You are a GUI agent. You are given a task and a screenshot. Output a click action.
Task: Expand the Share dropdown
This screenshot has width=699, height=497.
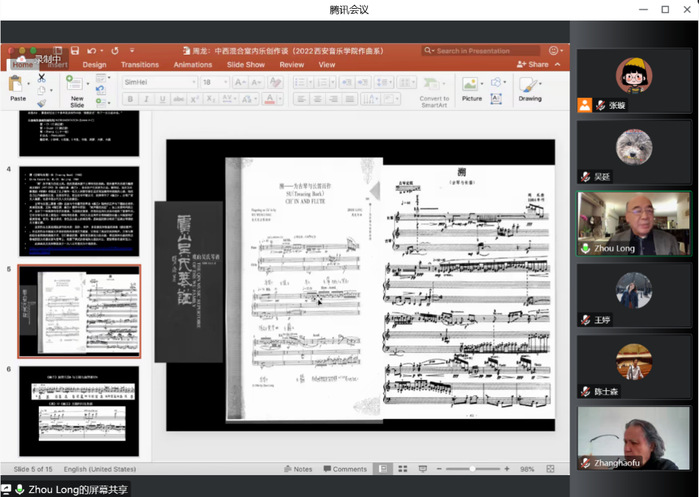537,64
